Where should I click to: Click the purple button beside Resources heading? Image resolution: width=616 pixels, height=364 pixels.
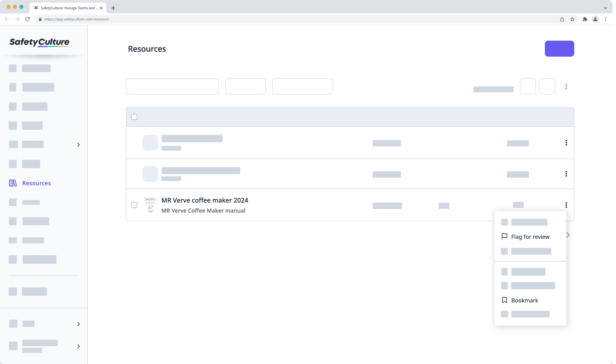559,49
